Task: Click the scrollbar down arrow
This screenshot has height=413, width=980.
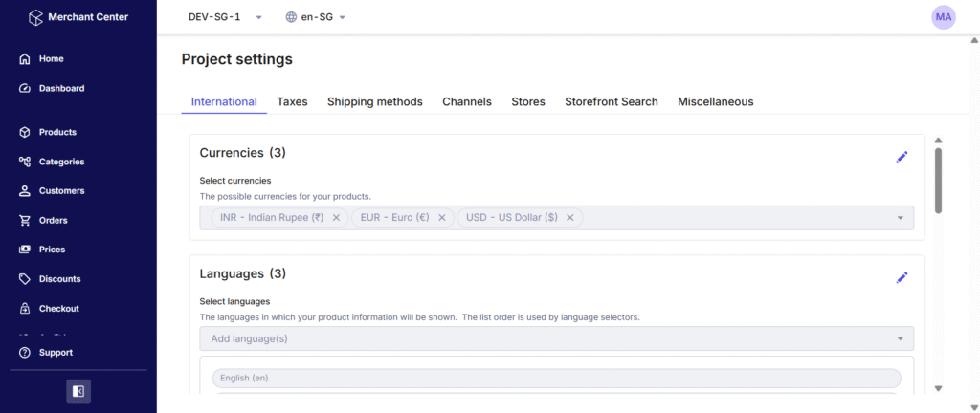Action: pos(938,388)
